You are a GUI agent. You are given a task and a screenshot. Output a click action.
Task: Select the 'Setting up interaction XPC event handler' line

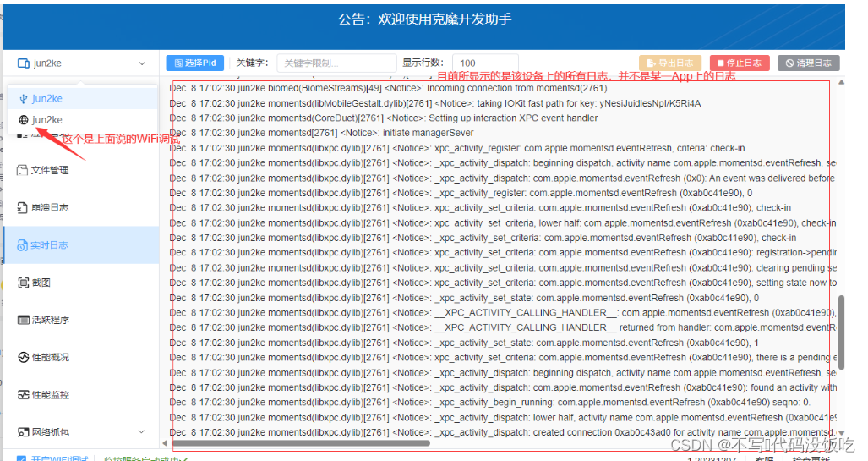384,118
